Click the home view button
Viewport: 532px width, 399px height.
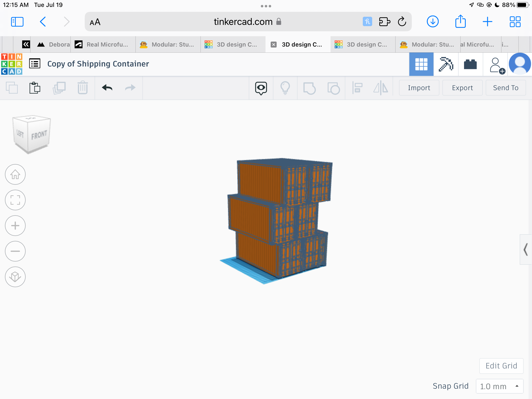point(15,175)
